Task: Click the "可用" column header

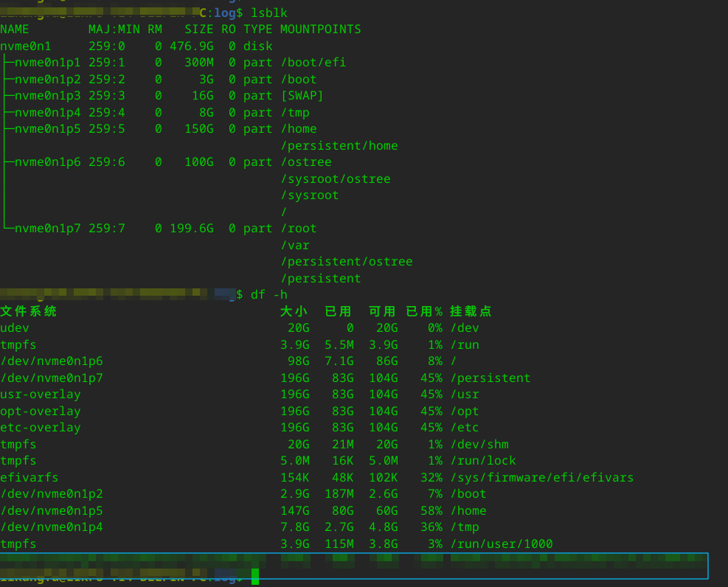Action: tap(383, 311)
